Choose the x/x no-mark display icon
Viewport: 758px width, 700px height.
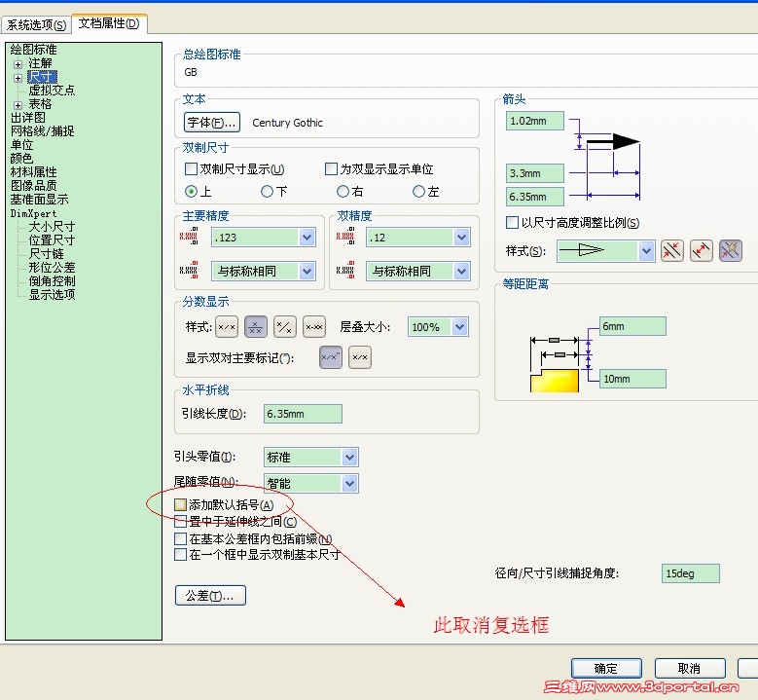coord(360,357)
